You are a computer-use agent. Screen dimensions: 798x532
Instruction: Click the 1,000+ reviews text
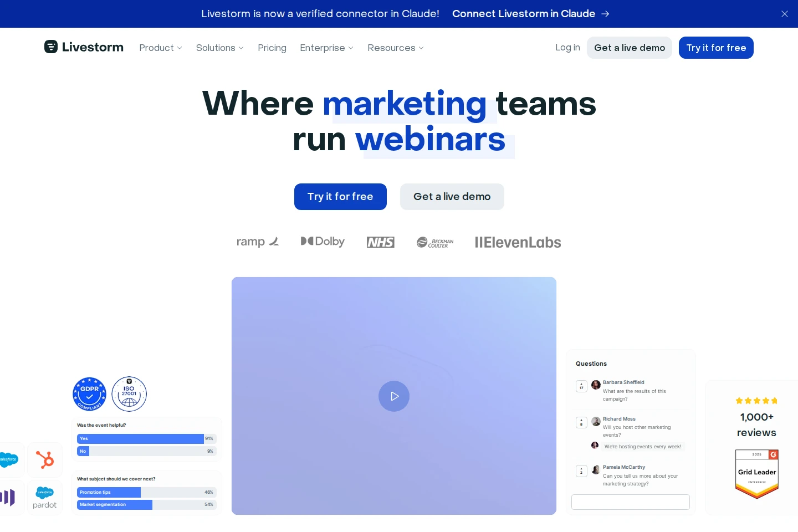(756, 424)
